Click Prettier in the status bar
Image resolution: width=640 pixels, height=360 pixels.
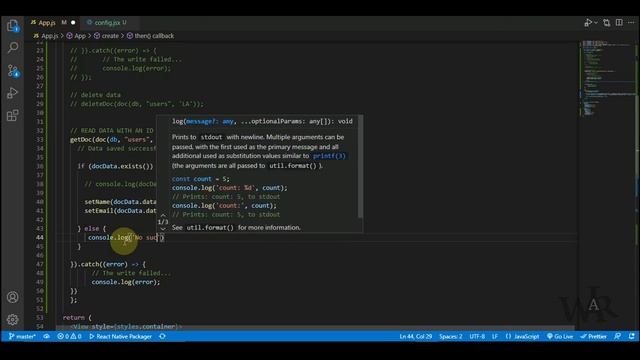click(593, 336)
